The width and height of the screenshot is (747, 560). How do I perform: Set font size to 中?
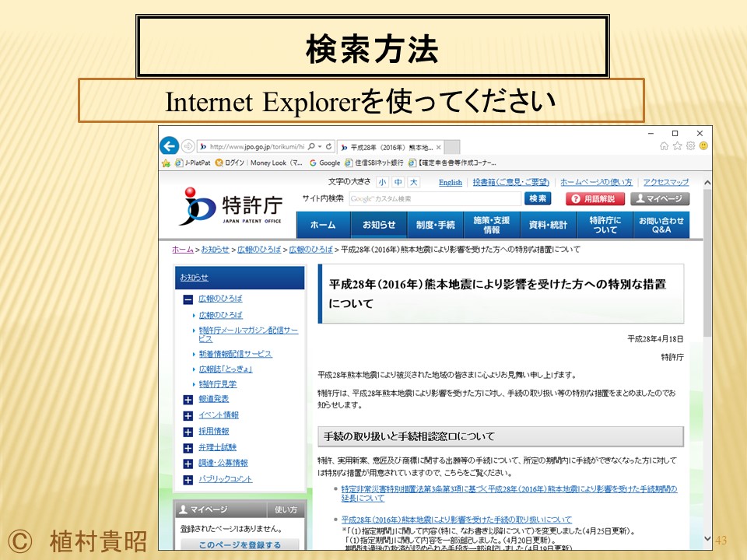pyautogui.click(x=398, y=182)
